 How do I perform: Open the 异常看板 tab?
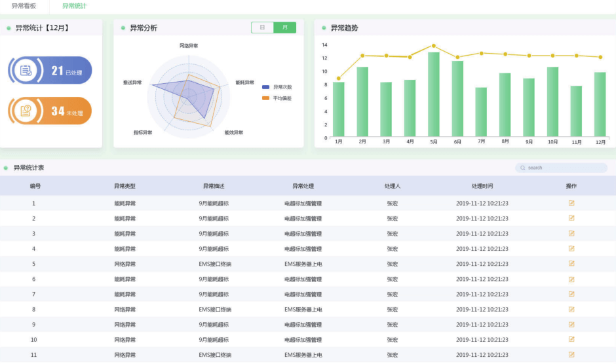24,6
